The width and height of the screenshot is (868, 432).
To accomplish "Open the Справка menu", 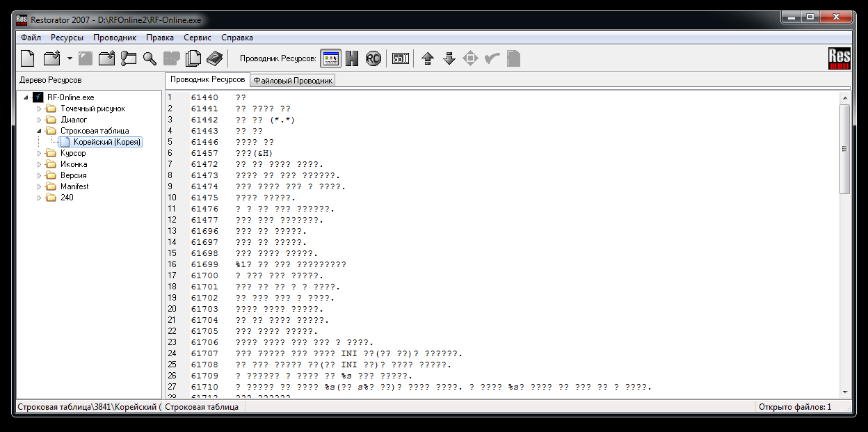I will tap(237, 38).
